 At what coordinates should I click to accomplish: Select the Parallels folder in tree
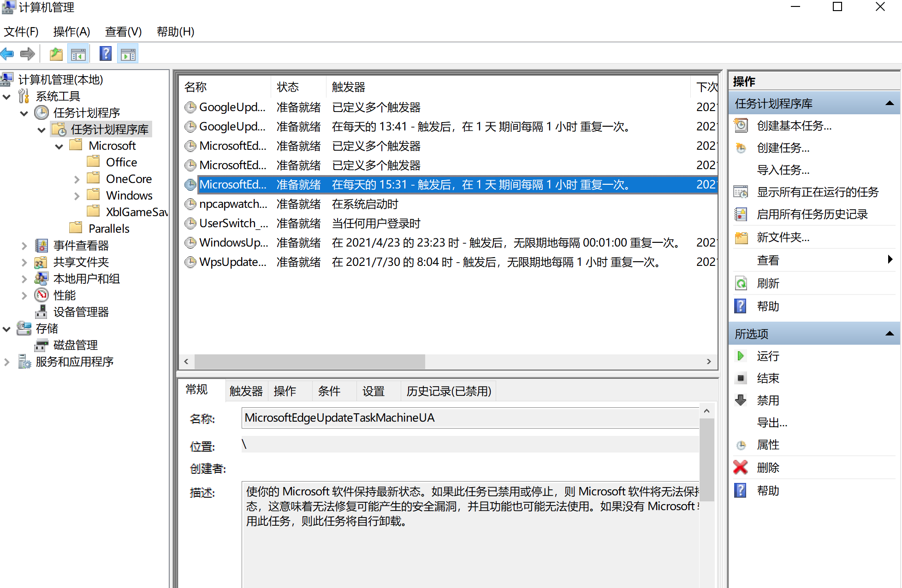[x=109, y=229]
